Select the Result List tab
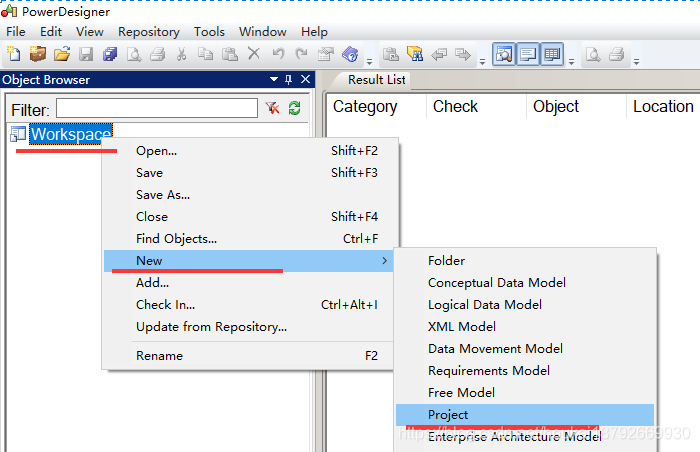 (376, 80)
